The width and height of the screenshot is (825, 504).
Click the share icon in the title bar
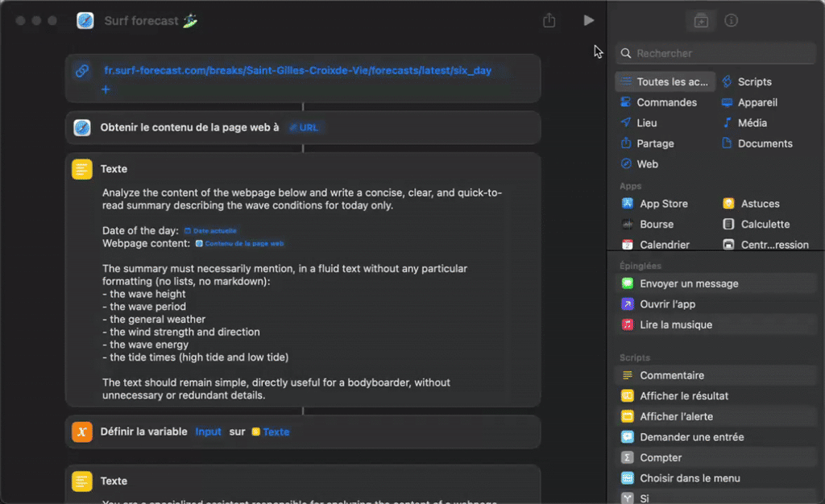(549, 21)
